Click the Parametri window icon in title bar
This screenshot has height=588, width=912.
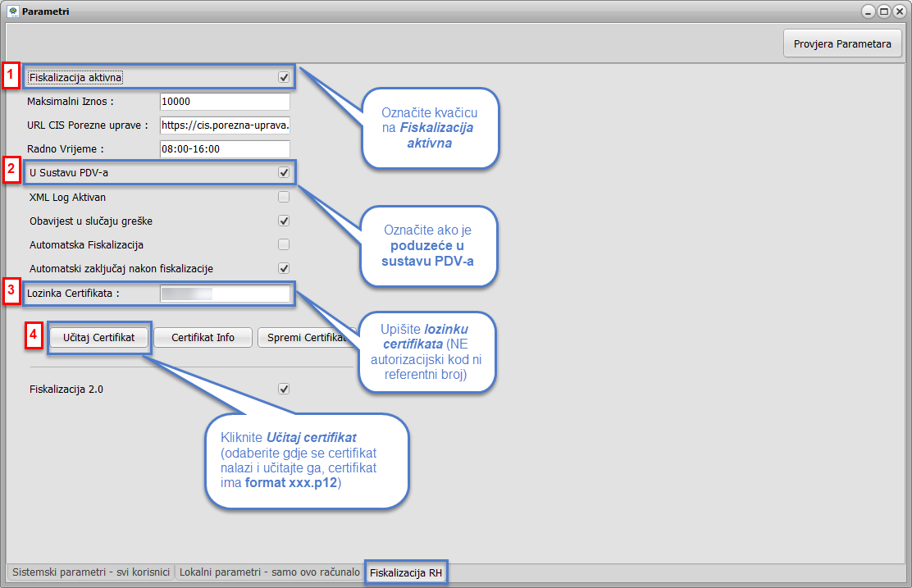click(x=12, y=11)
